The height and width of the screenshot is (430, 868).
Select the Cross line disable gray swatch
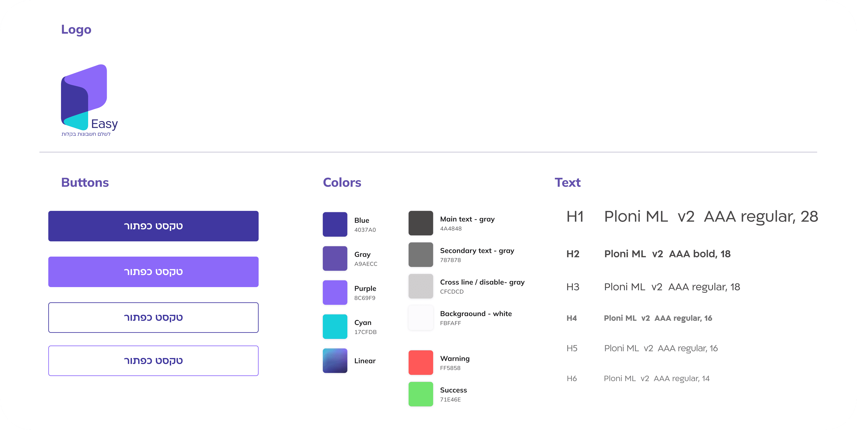[420, 286]
